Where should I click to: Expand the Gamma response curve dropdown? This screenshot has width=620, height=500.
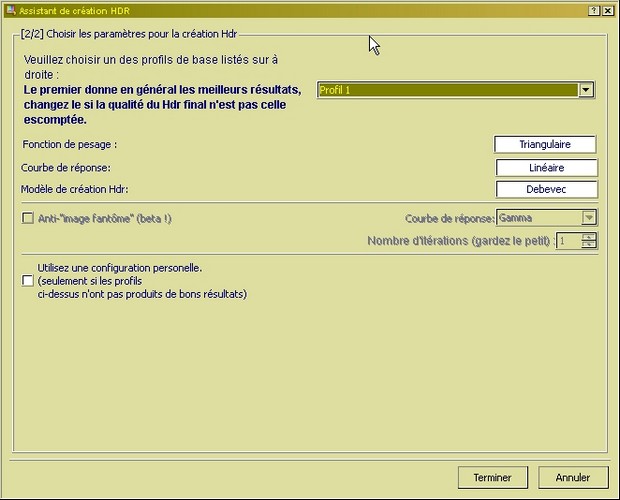[x=589, y=217]
